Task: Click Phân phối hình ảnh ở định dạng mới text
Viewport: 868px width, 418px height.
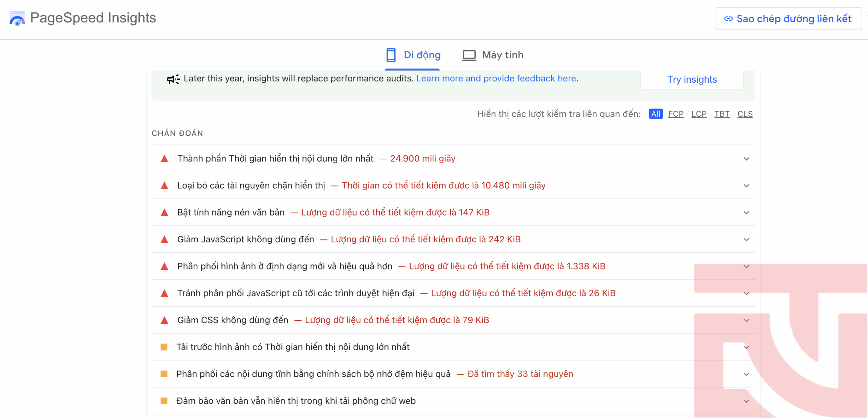Action: pos(285,266)
